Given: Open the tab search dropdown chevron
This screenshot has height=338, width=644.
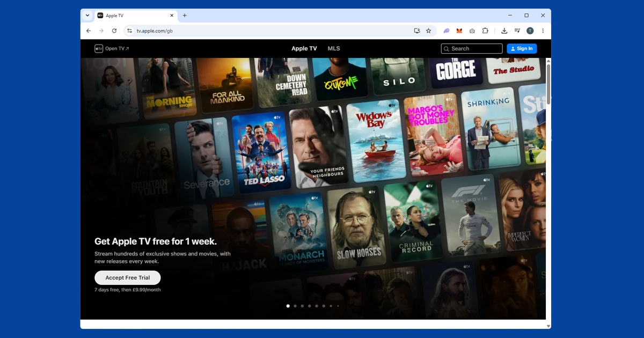Looking at the screenshot, I should pyautogui.click(x=87, y=16).
